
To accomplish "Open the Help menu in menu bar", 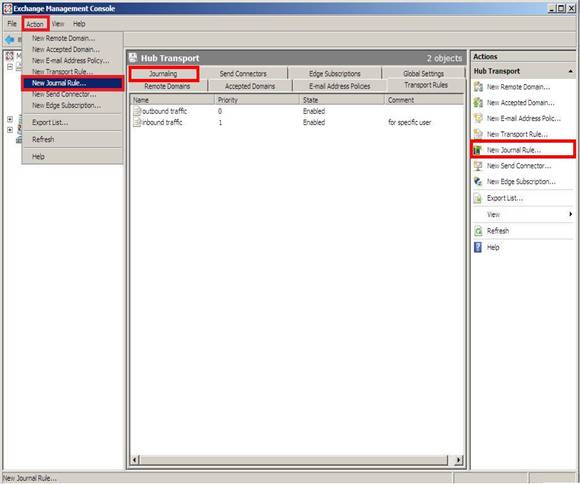I will click(x=79, y=24).
